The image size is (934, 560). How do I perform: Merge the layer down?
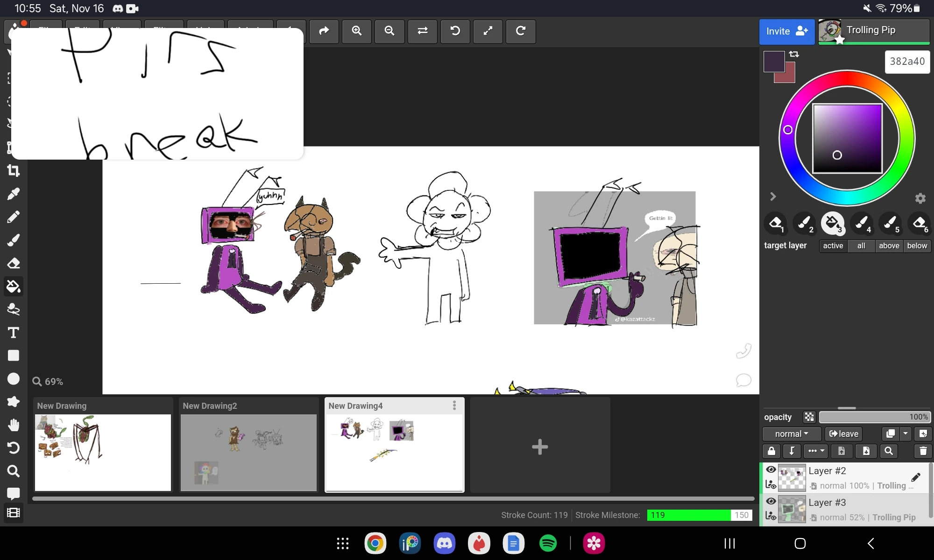pyautogui.click(x=792, y=451)
